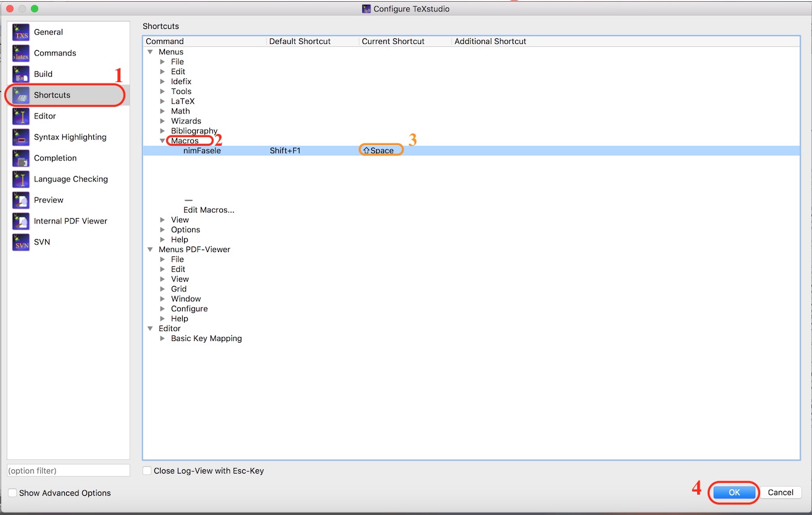Open Language Checking label
Viewport: 812px width, 515px height.
tap(70, 179)
